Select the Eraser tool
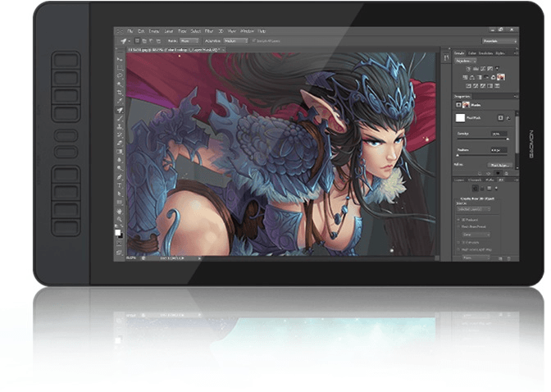Image resolution: width=551 pixels, height=392 pixels. tap(120, 144)
